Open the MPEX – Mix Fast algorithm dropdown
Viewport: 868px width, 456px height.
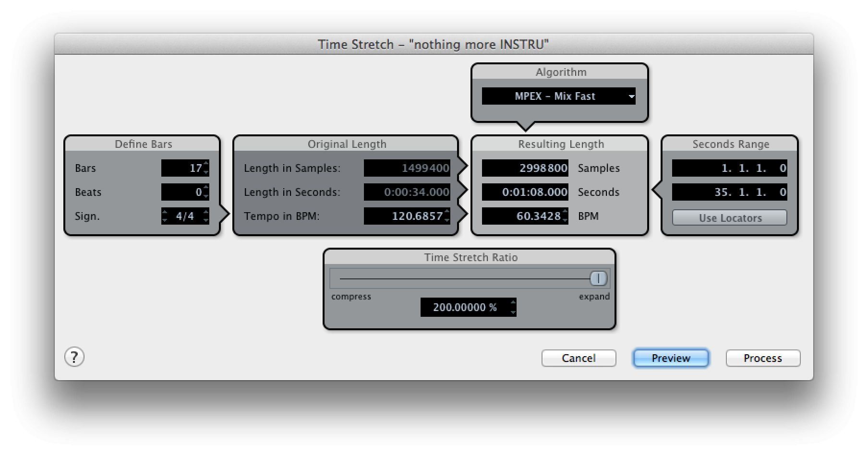coord(558,96)
